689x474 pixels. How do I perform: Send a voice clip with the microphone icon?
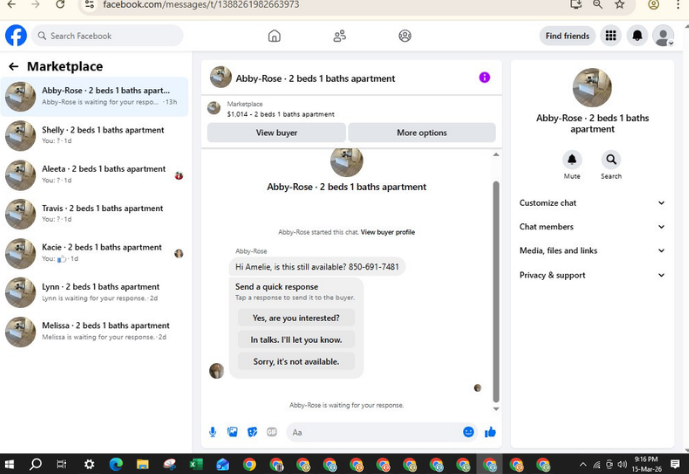tap(212, 432)
